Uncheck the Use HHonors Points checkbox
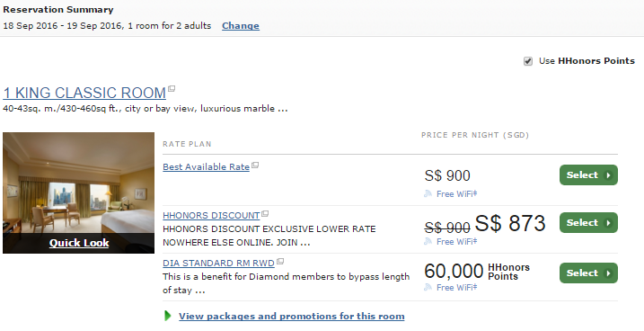This screenshot has width=644, height=331. click(528, 61)
